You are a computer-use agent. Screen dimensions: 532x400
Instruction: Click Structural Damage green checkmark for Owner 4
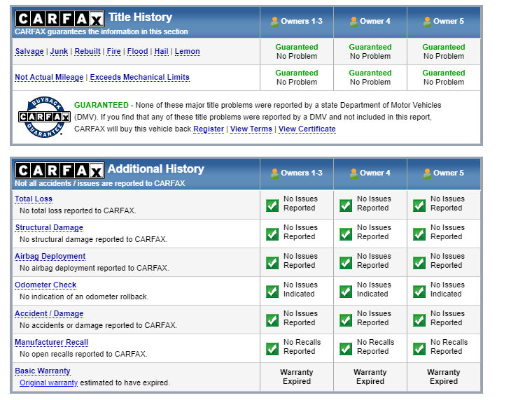coord(346,234)
